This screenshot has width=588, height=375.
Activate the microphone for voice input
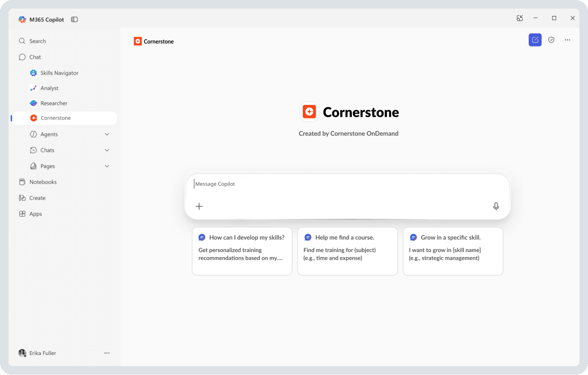[x=496, y=206]
